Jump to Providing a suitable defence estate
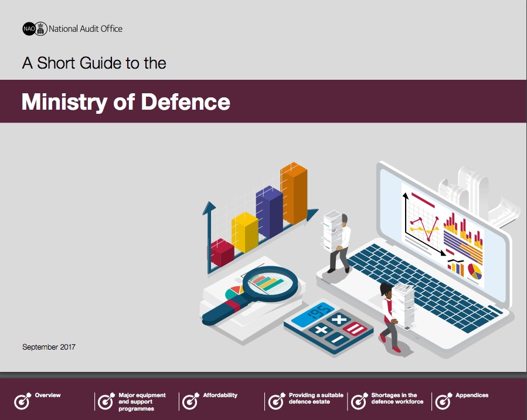Image resolution: width=527 pixels, height=420 pixels. [316, 398]
